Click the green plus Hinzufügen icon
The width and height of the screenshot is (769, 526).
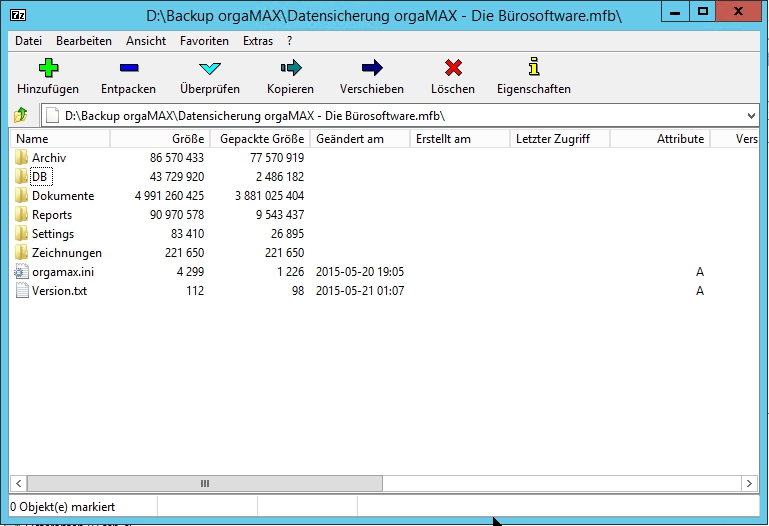[x=48, y=68]
